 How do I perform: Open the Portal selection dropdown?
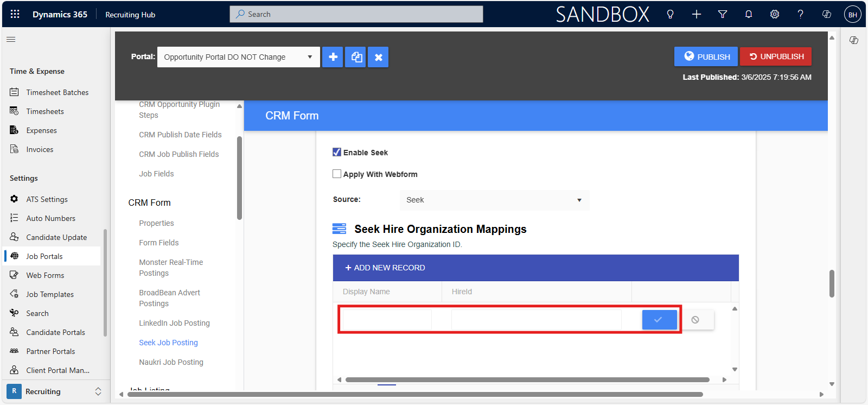[239, 57]
